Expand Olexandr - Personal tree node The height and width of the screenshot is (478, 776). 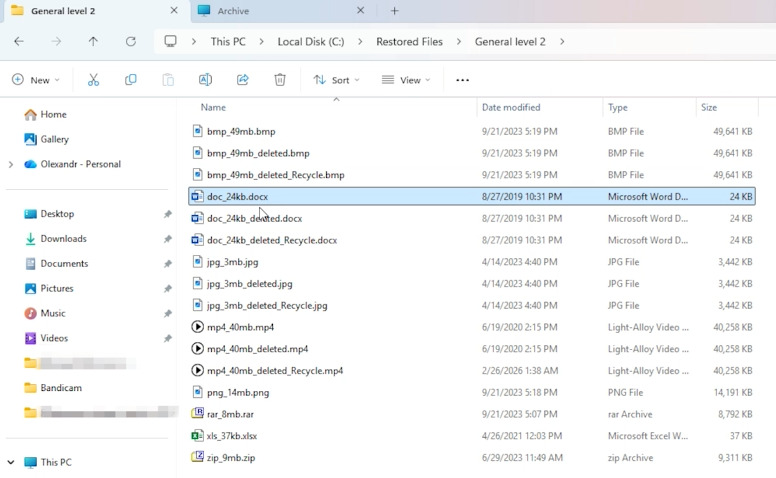pyautogui.click(x=11, y=164)
